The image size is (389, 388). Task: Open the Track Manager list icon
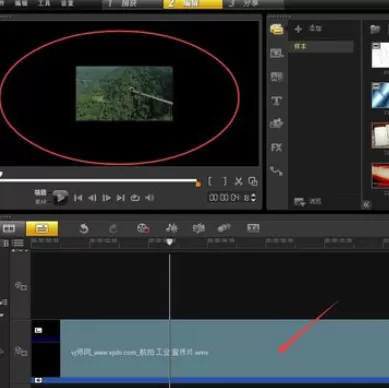point(18,243)
